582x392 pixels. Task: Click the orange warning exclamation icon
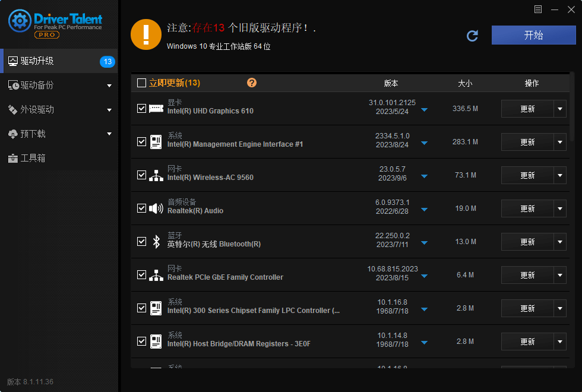(x=145, y=34)
